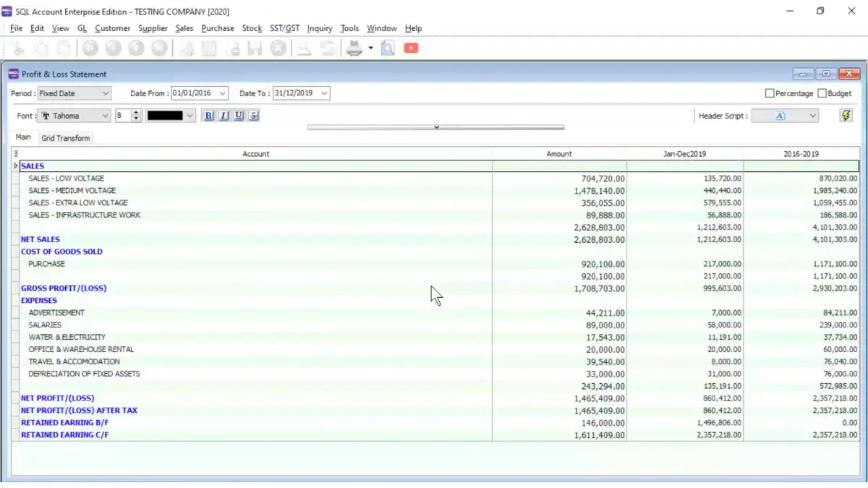Open the Date To dropdown calendar
The width and height of the screenshot is (868, 488).
(x=324, y=93)
